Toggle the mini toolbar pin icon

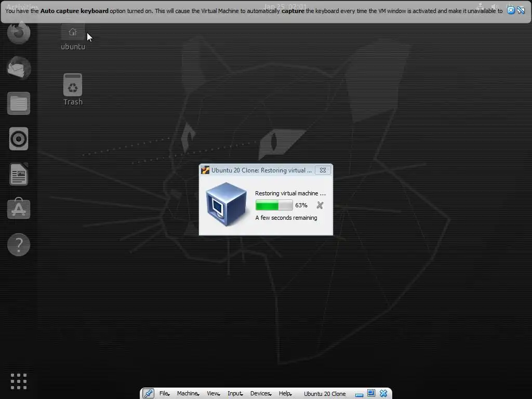coord(148,394)
